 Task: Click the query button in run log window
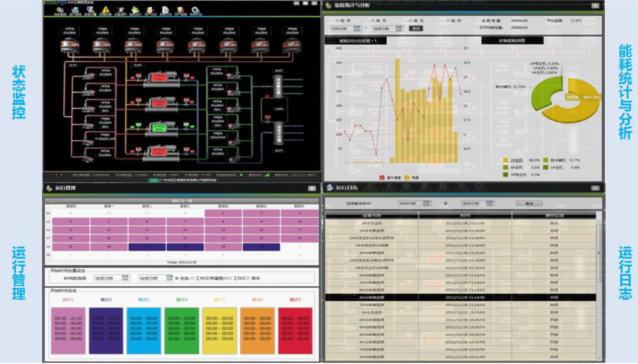[529, 203]
